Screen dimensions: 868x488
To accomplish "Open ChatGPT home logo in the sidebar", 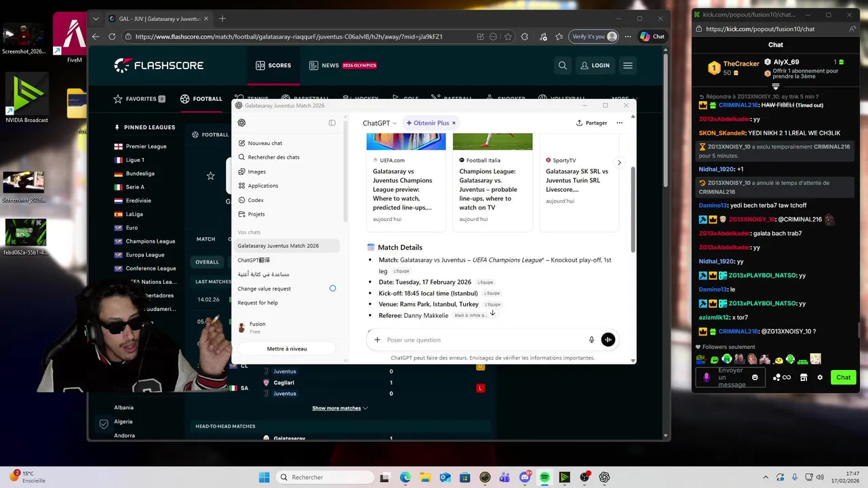I will click(x=241, y=123).
